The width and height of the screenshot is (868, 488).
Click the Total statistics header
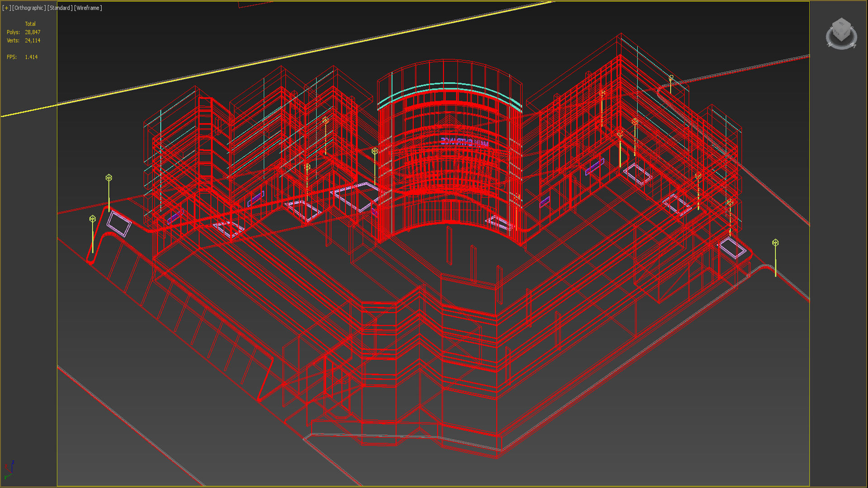click(x=30, y=24)
